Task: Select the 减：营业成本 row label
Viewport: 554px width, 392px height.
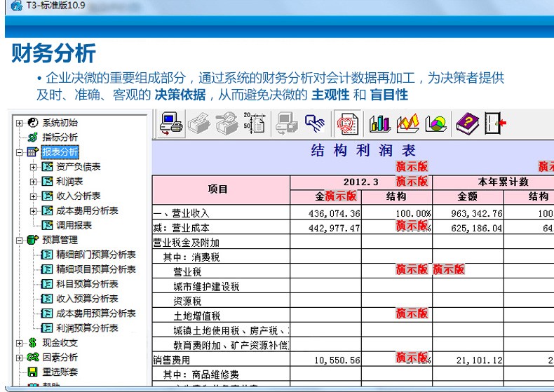Action: click(x=181, y=228)
